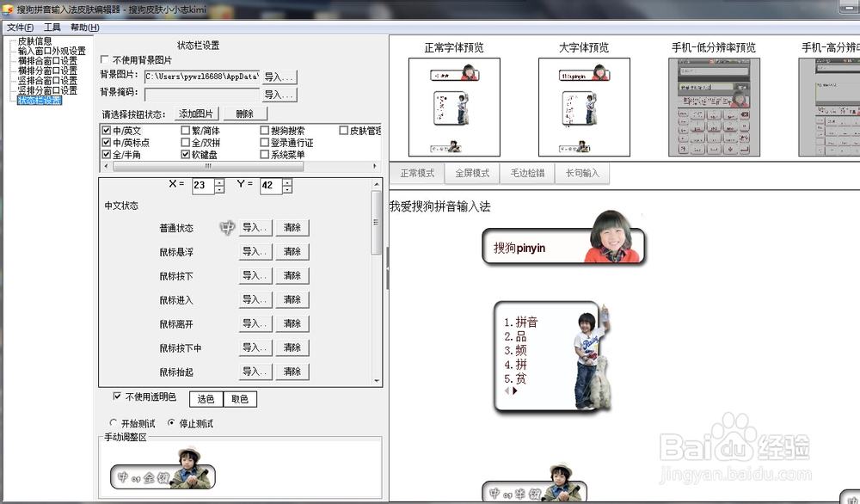This screenshot has height=504, width=860.
Task: Open 正常字体预览 thumbnail
Action: pos(454,107)
